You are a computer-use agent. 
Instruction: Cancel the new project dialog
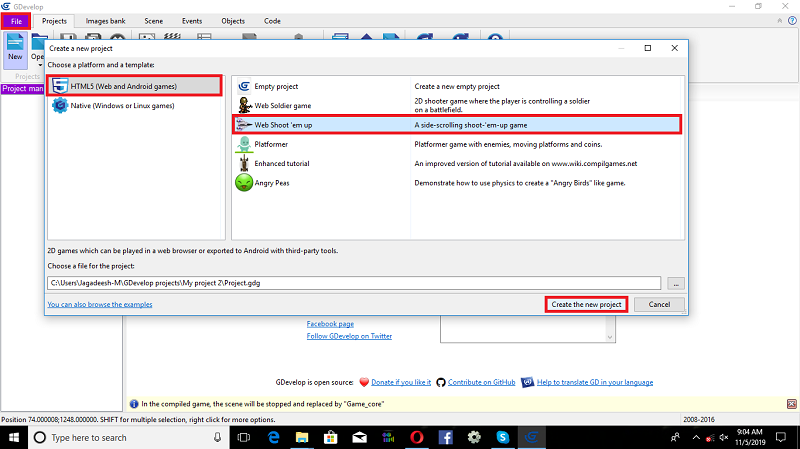[x=659, y=305]
